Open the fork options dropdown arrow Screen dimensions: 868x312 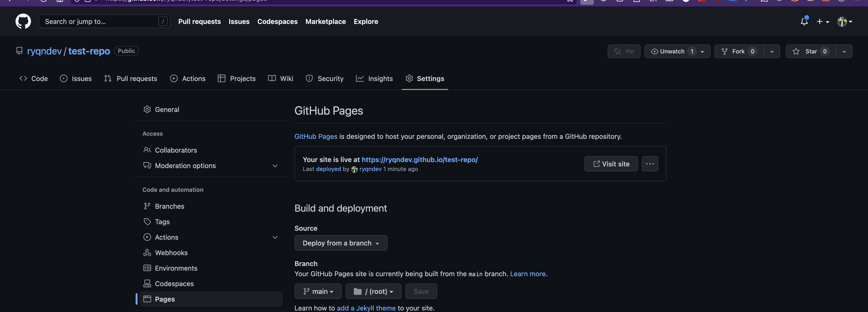772,52
